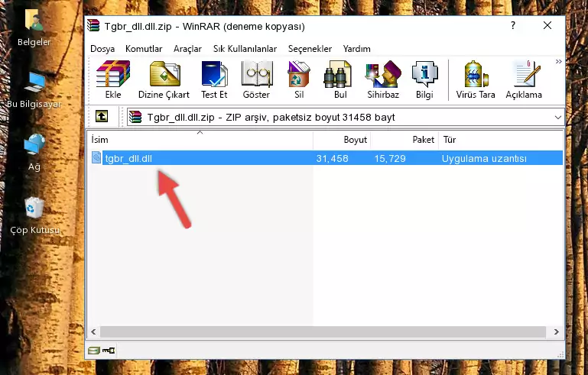Sort by the İsim column header
Image resolution: width=588 pixels, height=375 pixels.
[x=200, y=140]
